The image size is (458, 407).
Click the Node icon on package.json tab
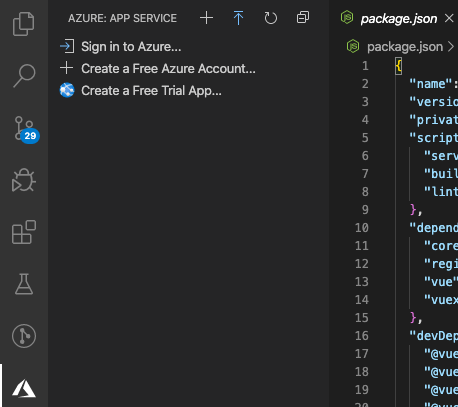(x=347, y=17)
